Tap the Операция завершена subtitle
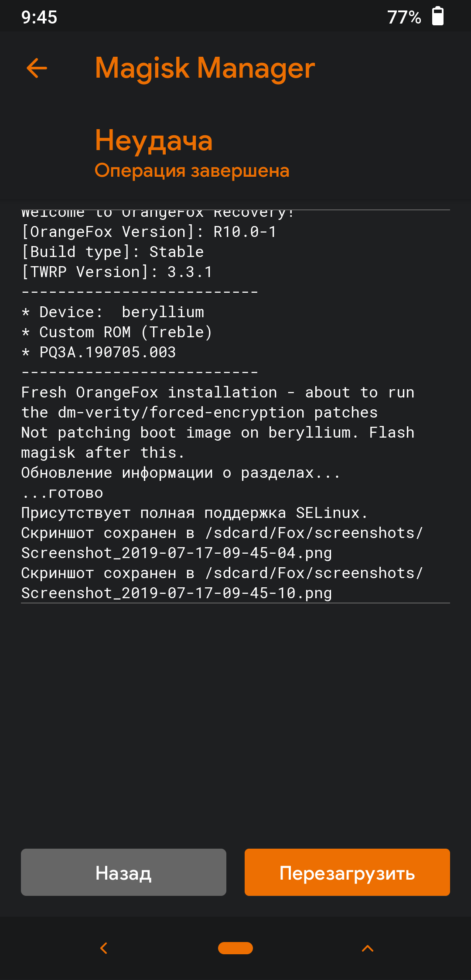Screen dimensions: 471x980 point(192,171)
